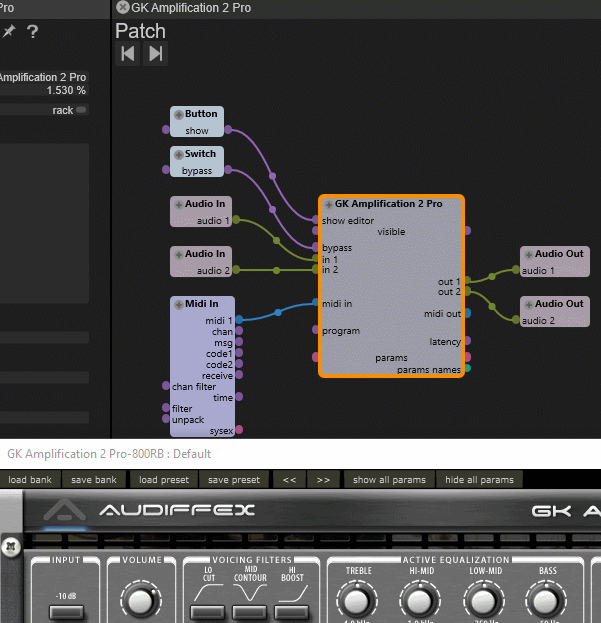Go to previous patch with skip-back button
The height and width of the screenshot is (623, 601).
point(128,54)
